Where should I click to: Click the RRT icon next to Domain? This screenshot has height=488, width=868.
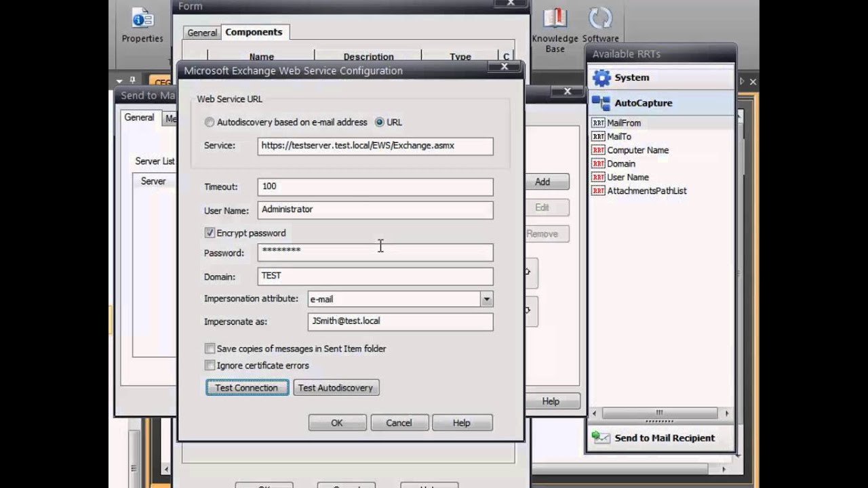598,163
